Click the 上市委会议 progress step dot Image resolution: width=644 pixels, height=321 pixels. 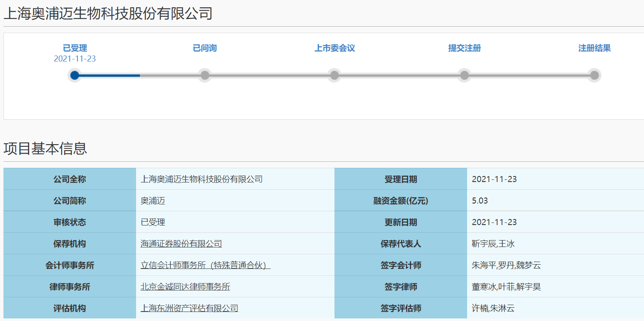(x=334, y=75)
